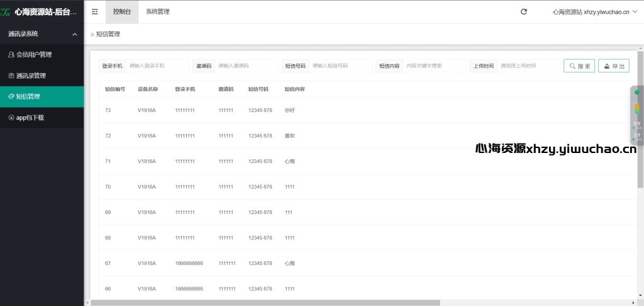
Task: Click the 短信号码 column header
Action: coord(258,89)
